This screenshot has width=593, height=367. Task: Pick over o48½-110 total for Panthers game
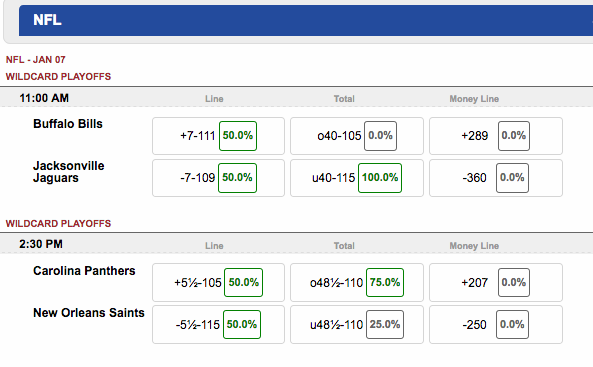click(357, 283)
